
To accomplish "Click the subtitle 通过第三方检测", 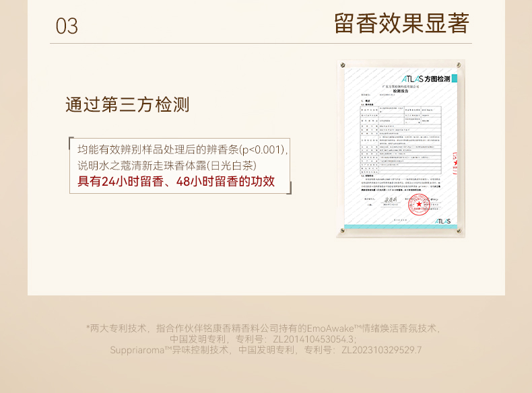I will 127,104.
